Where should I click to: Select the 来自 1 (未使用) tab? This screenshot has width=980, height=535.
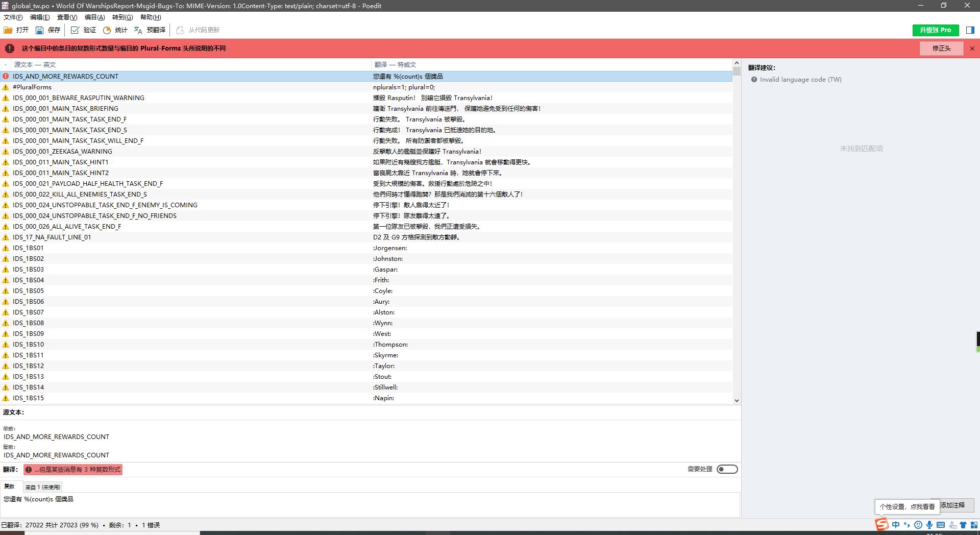pyautogui.click(x=43, y=487)
